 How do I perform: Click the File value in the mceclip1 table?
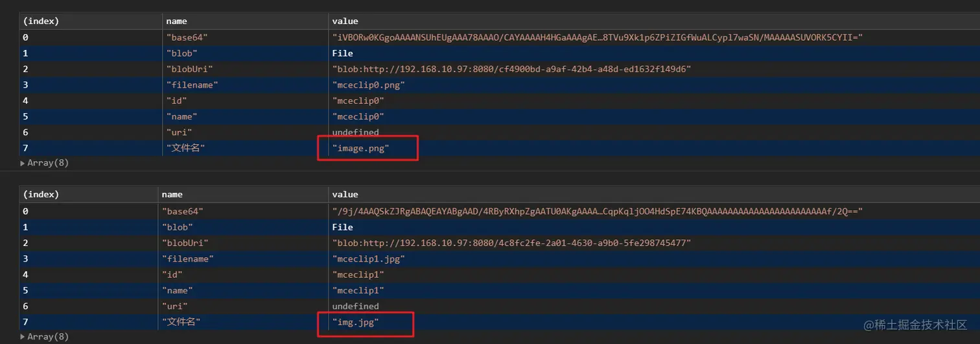click(x=343, y=227)
